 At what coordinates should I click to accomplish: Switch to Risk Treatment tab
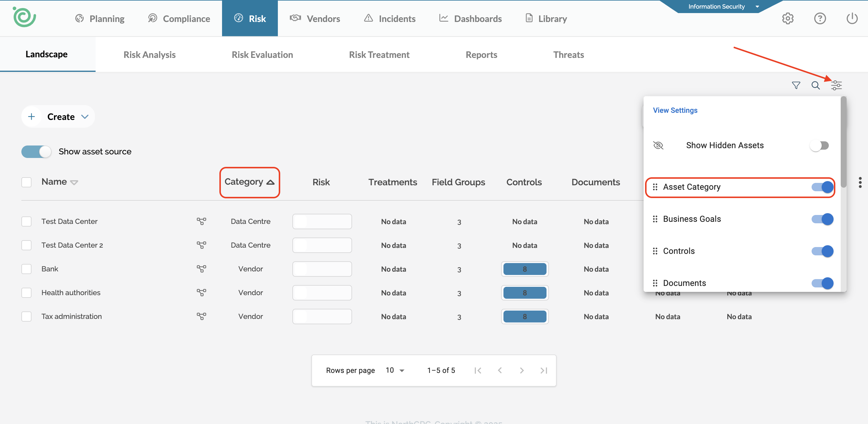coord(379,55)
